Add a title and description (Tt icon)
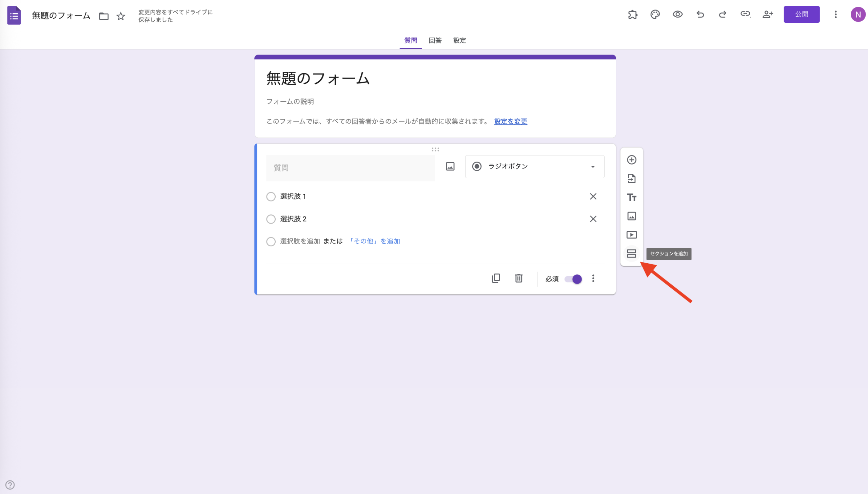The width and height of the screenshot is (868, 494). click(631, 197)
